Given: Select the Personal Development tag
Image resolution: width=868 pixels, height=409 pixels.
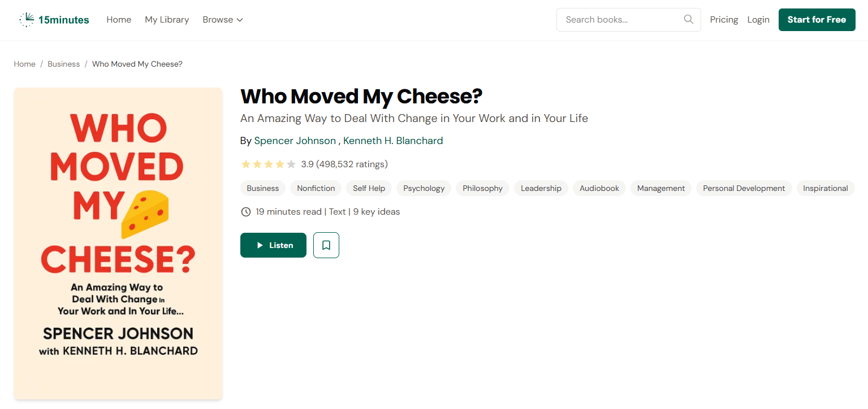Looking at the screenshot, I should pyautogui.click(x=744, y=188).
